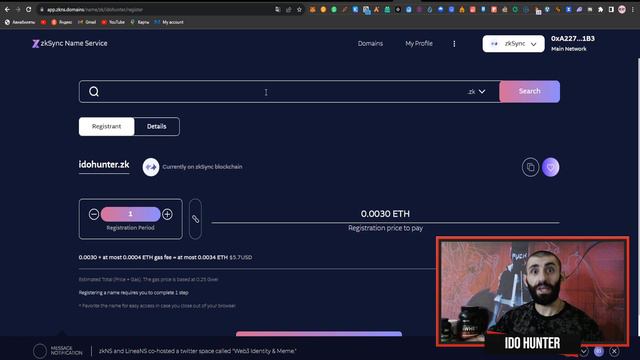Image resolution: width=640 pixels, height=360 pixels.
Task: Click the share page icon in address bar
Action: pos(289,9)
